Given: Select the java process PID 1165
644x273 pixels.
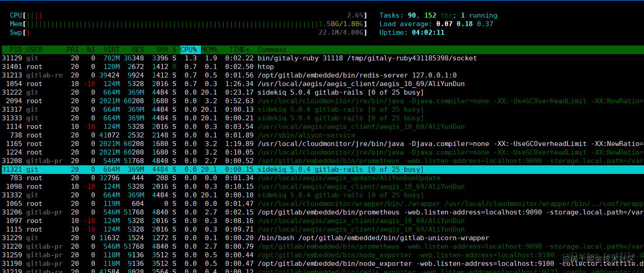Looking at the screenshot, I should click(x=322, y=144).
